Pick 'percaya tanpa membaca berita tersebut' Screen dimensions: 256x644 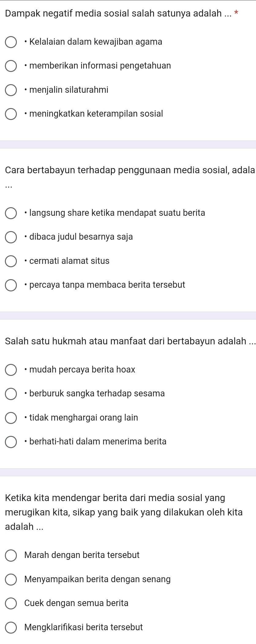coord(11,285)
